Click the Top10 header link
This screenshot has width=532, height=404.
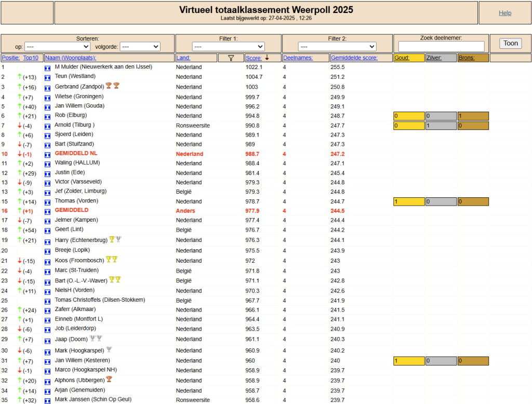tap(31, 58)
